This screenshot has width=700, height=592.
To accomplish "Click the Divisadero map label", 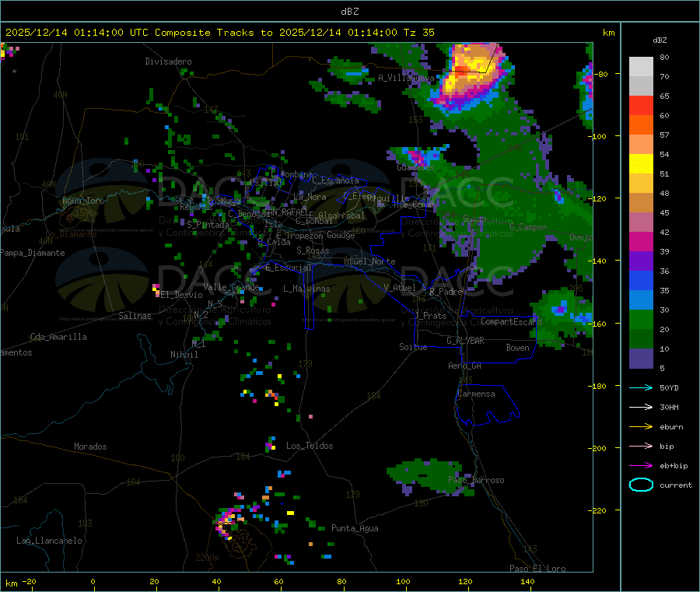I will [168, 61].
